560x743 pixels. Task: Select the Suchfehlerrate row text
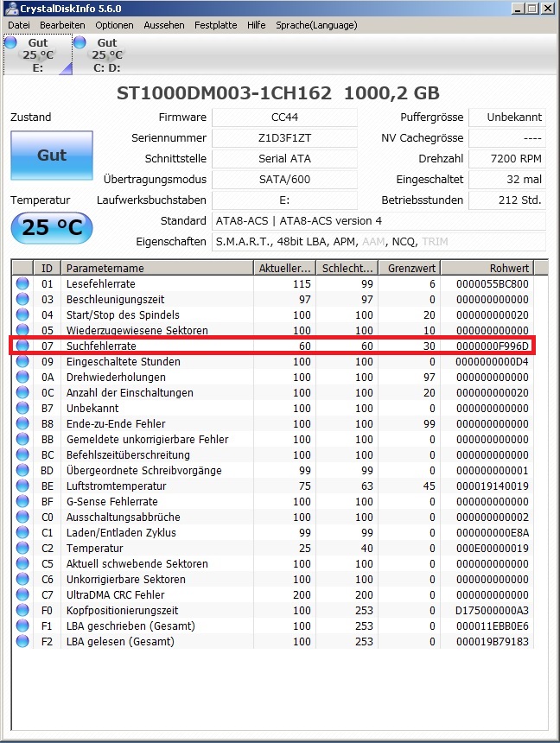[x=101, y=346]
